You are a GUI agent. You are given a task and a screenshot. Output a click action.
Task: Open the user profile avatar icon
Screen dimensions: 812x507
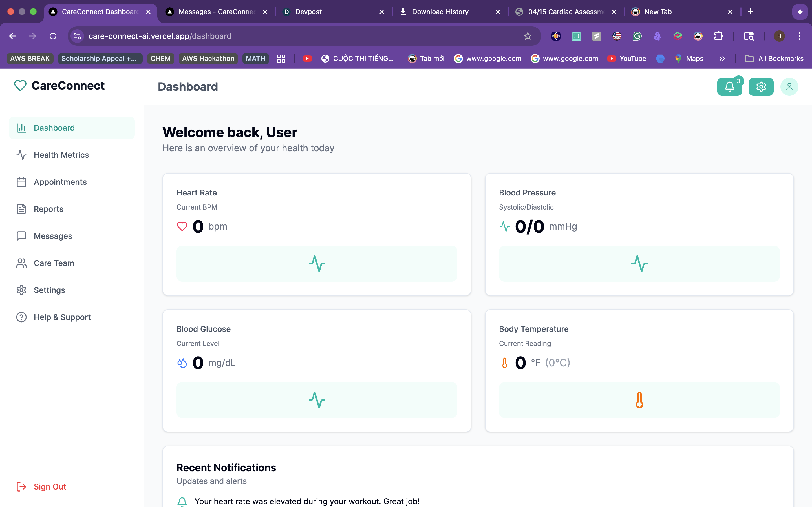click(x=789, y=87)
